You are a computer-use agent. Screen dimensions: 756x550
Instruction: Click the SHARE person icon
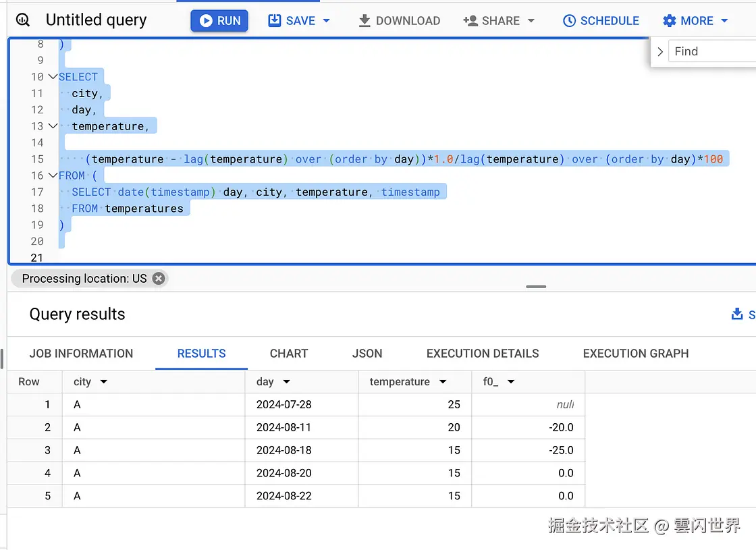pos(470,21)
